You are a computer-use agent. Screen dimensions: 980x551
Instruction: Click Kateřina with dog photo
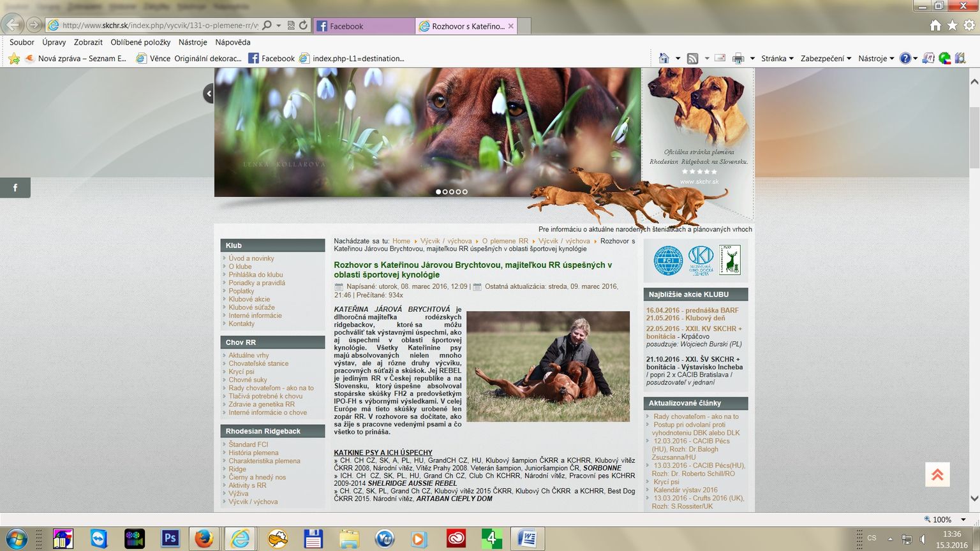548,366
